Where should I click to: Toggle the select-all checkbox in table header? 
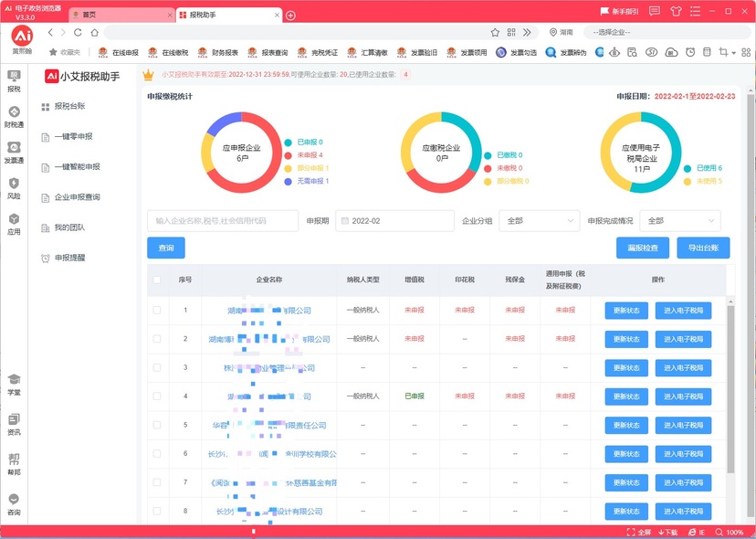point(157,280)
